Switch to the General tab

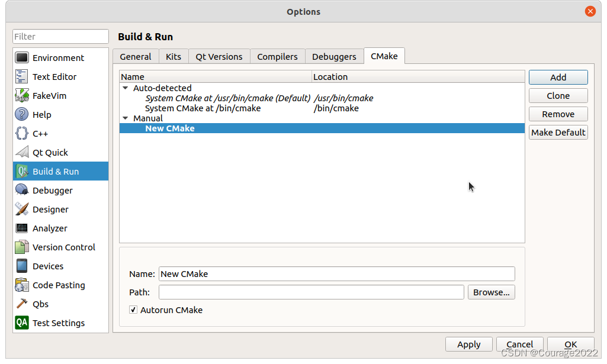click(x=136, y=56)
